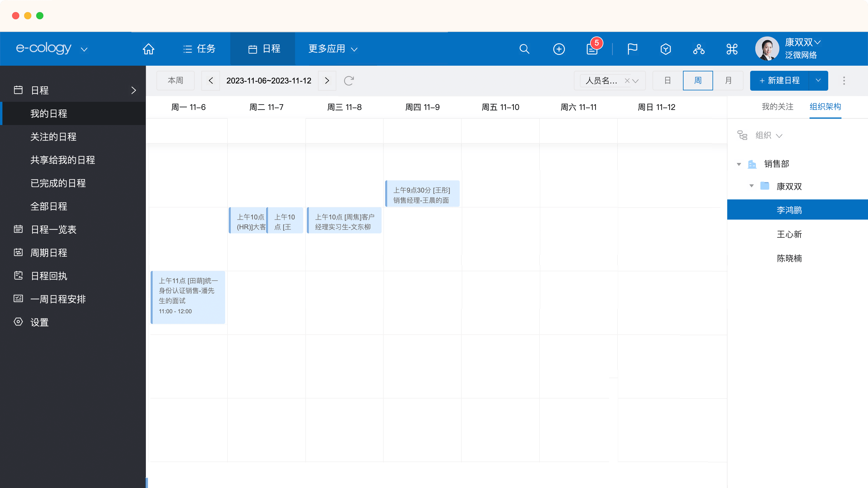
Task: Click the 本周 button
Action: (x=175, y=80)
